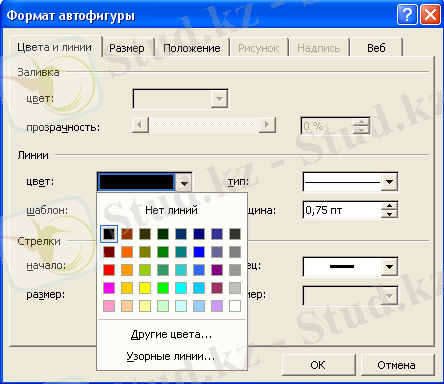The height and width of the screenshot is (384, 444).
Task: Switch to the Размер tab
Action: point(127,48)
